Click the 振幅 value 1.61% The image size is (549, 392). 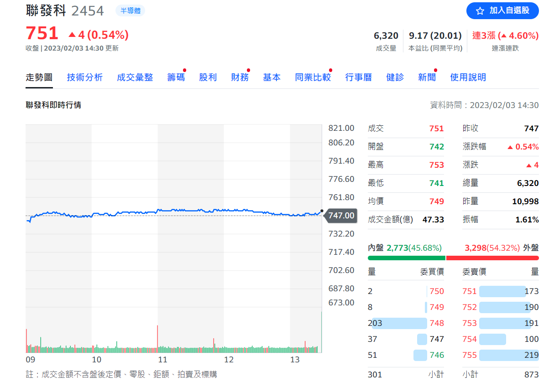527,220
